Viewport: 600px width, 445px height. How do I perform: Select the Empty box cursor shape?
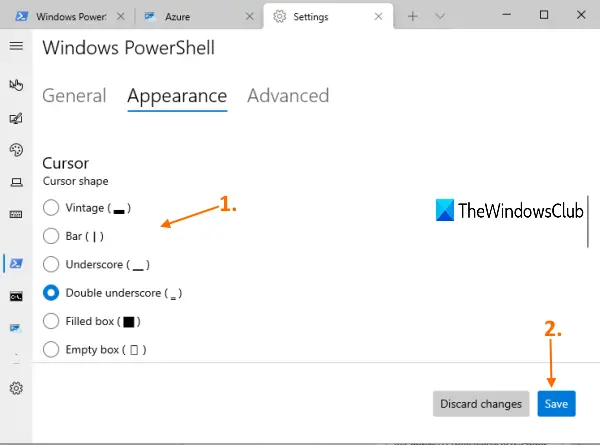(51, 349)
